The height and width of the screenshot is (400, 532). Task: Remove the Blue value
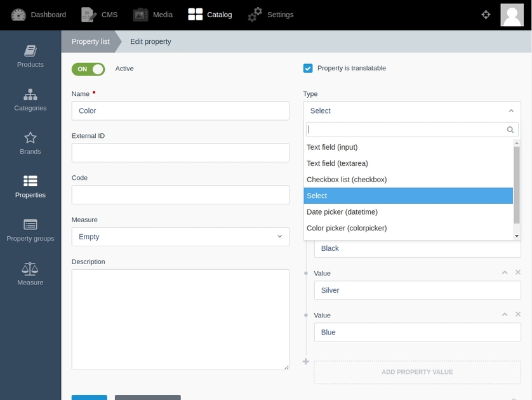pyautogui.click(x=518, y=314)
